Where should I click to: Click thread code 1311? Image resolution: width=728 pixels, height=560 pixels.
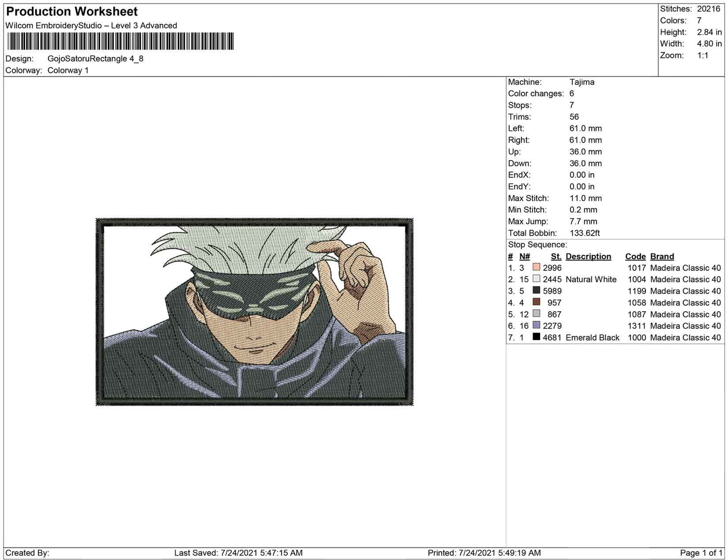[x=637, y=326]
